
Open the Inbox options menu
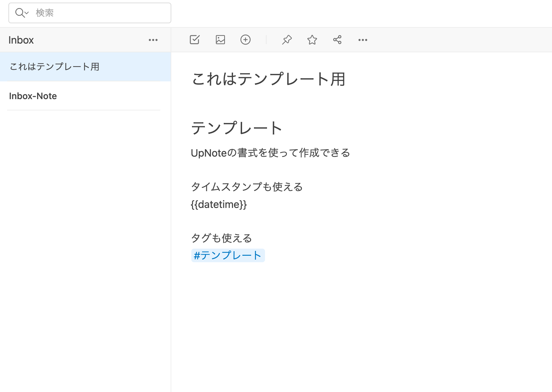(x=153, y=39)
